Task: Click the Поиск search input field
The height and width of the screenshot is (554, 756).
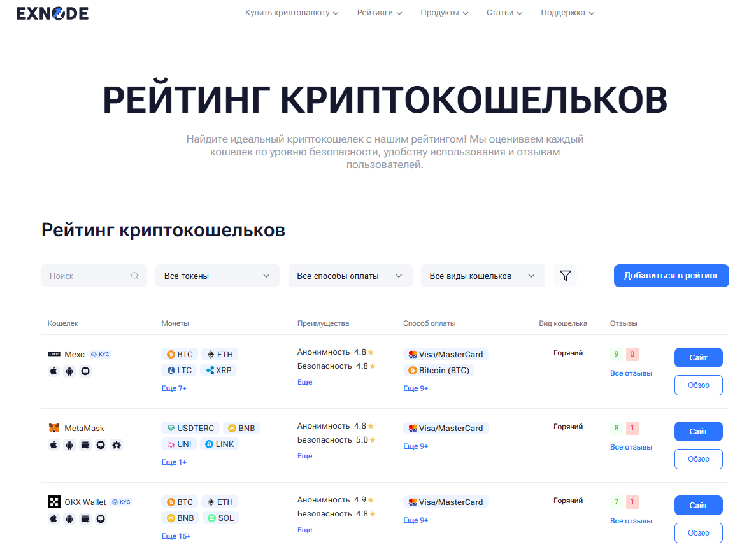Action: tap(83, 275)
